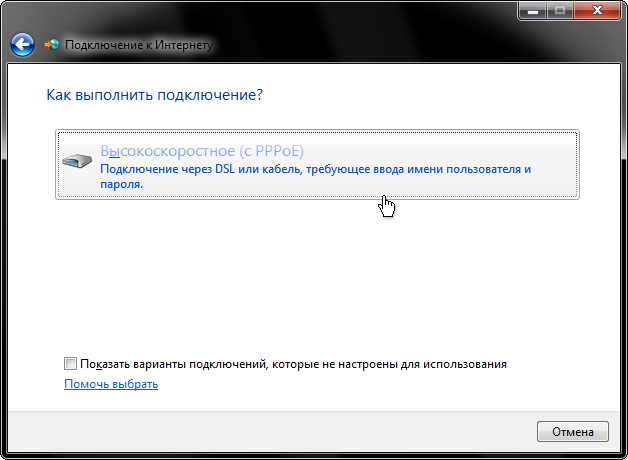628x460 pixels.
Task: Click the globe icon beside the window title
Action: point(52,44)
